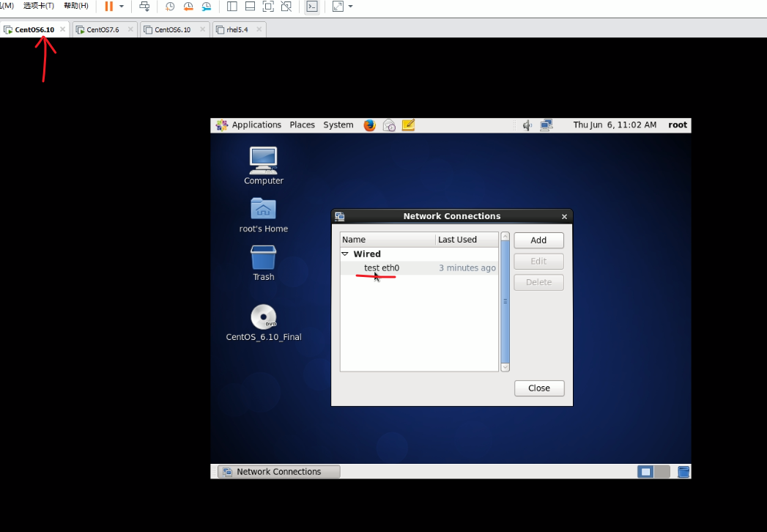Collapse the Wired connections group
Image resolution: width=767 pixels, height=532 pixels.
pos(345,254)
